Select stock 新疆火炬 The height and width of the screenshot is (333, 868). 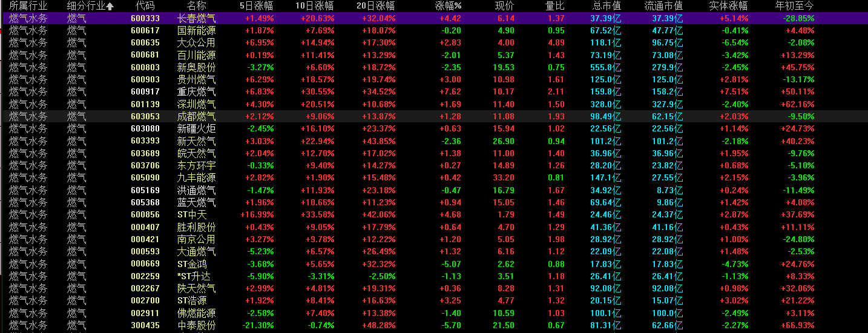(x=196, y=129)
